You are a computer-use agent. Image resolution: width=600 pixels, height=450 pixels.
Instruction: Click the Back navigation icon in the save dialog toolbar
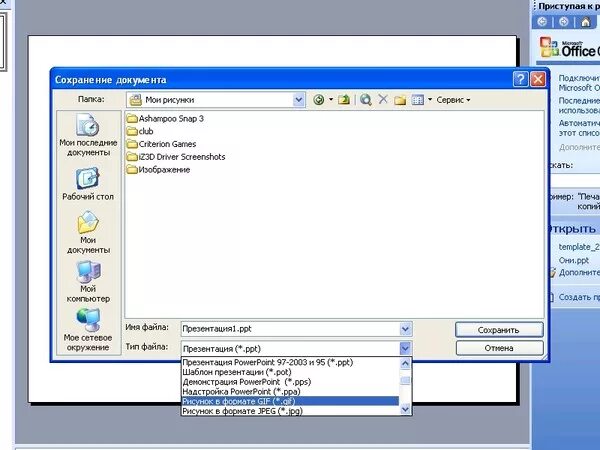[x=318, y=100]
